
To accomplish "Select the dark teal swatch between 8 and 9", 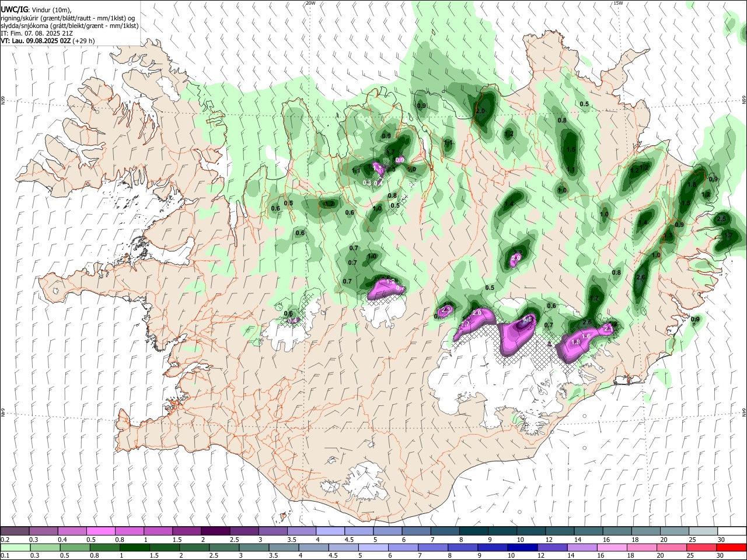I will pos(473,531).
